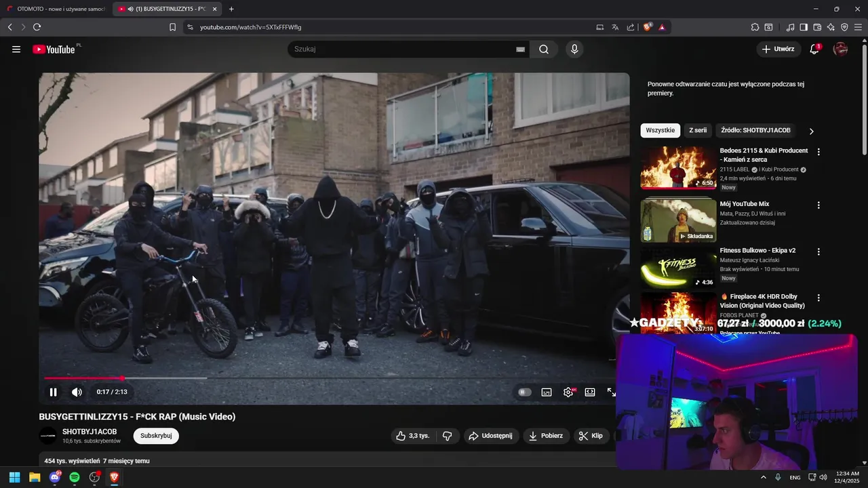Open options for Mój YouTube Mix
The width and height of the screenshot is (868, 488).
click(818, 205)
